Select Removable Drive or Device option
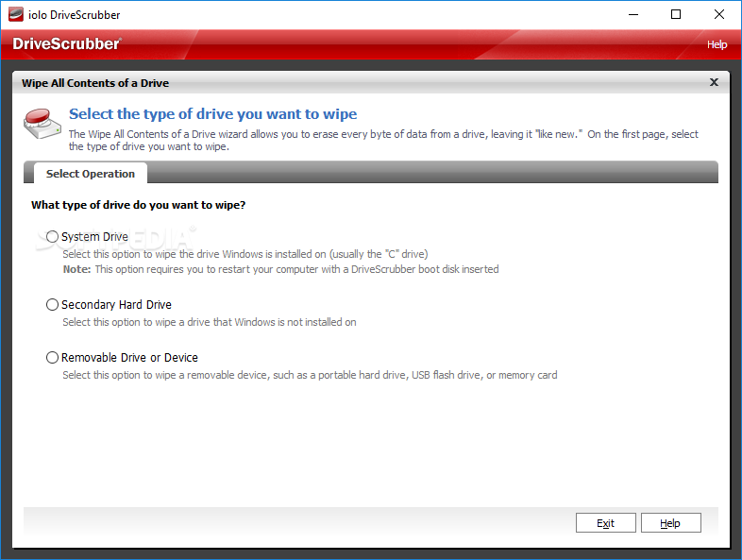This screenshot has height=560, width=742. click(52, 357)
